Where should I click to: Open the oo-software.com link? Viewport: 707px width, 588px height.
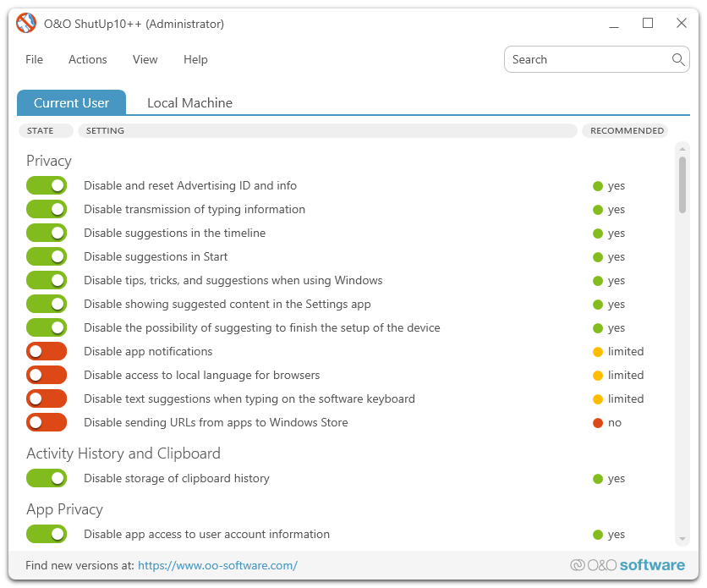pyautogui.click(x=217, y=565)
